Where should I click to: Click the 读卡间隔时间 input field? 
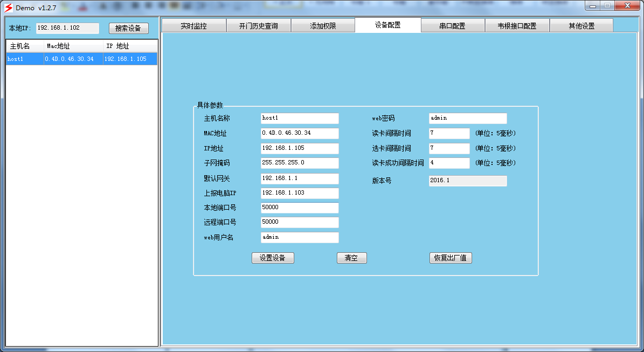click(x=449, y=134)
